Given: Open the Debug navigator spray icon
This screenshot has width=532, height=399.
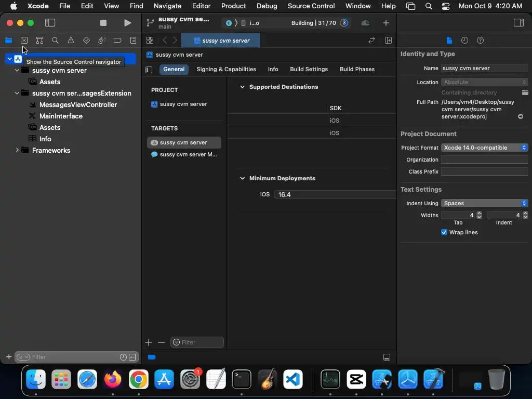Looking at the screenshot, I should tap(102, 41).
